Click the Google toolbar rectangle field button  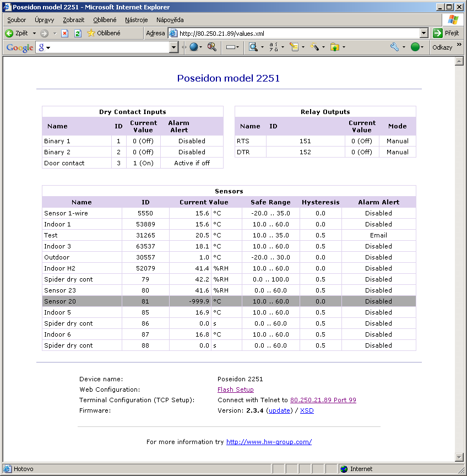tap(231, 47)
